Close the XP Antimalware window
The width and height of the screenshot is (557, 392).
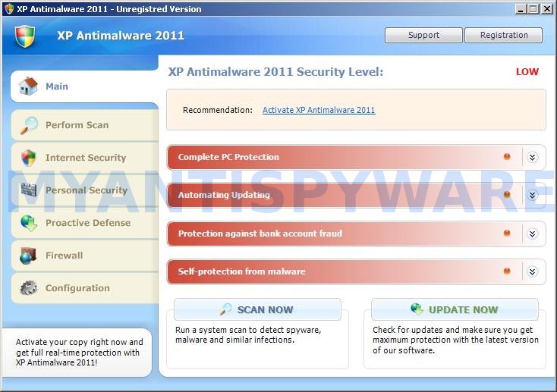pos(546,9)
